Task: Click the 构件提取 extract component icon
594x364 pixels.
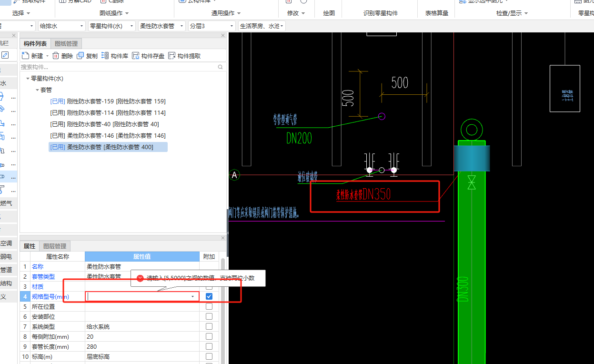Action: click(x=171, y=56)
